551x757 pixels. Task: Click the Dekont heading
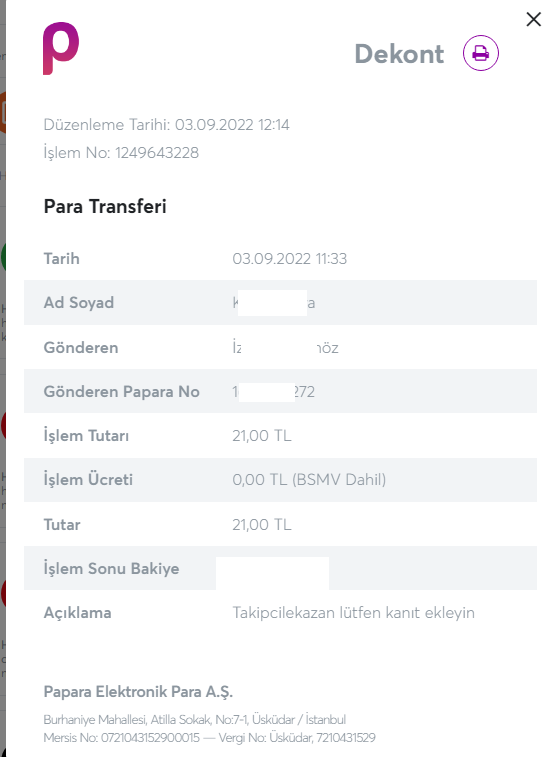(x=399, y=54)
